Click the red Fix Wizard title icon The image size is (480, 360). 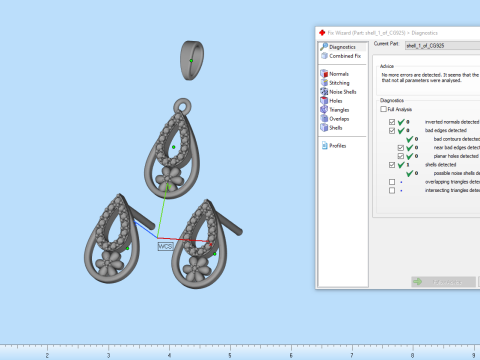point(322,33)
